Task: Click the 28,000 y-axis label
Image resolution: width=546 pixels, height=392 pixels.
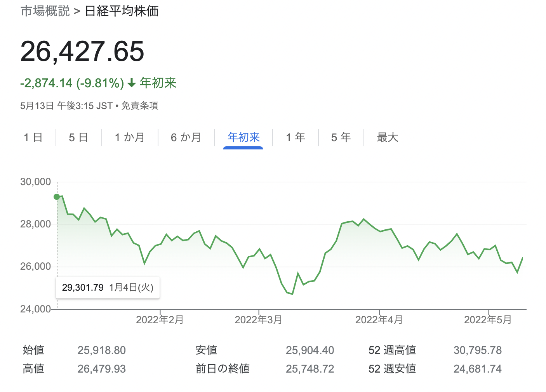Action: tap(36, 224)
